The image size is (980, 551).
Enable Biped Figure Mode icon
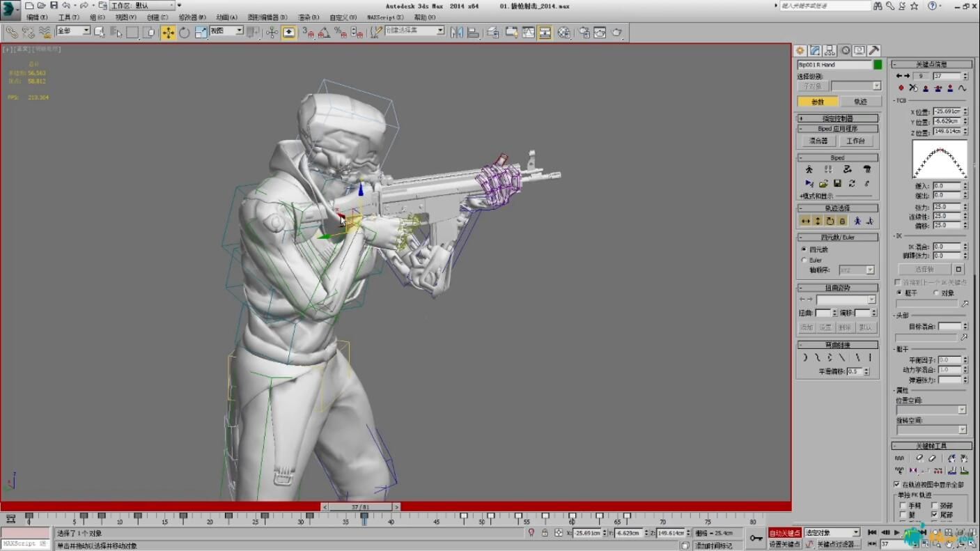click(809, 169)
